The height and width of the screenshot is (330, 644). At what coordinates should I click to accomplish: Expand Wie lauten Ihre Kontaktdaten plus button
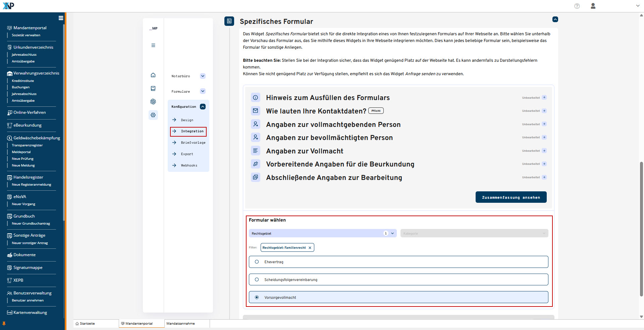544,111
